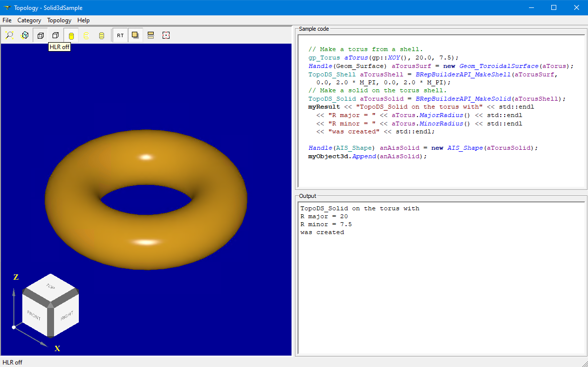Viewport: 588px width, 367px height.
Task: Click the FRONT face of view cube
Action: coord(34,316)
